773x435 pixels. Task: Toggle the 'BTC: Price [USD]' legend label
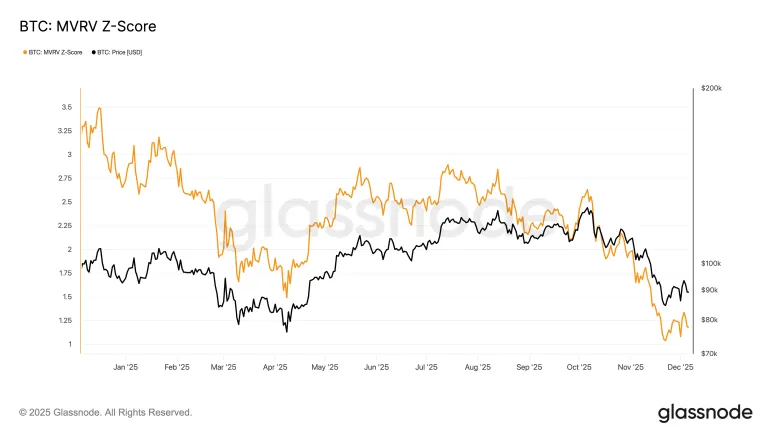pos(120,52)
